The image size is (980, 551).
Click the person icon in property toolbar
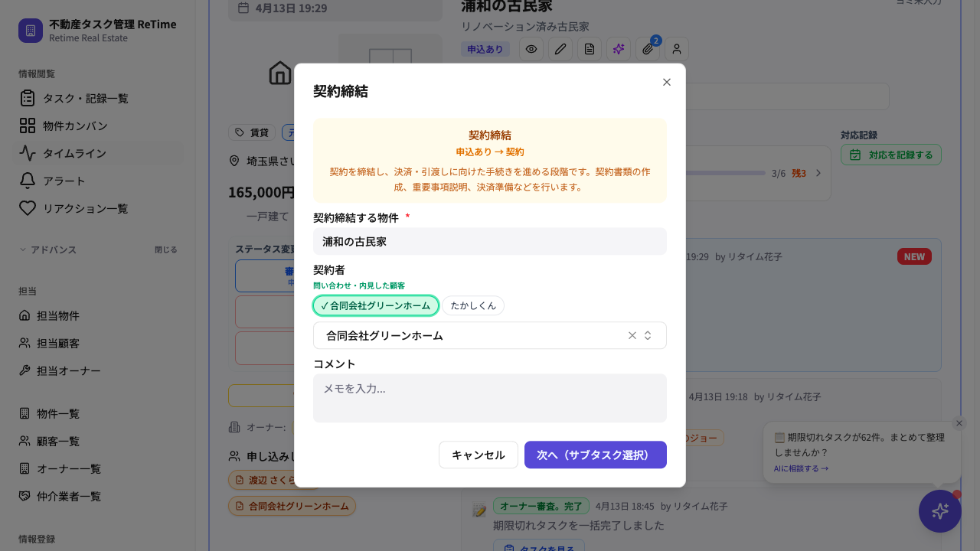(x=677, y=49)
